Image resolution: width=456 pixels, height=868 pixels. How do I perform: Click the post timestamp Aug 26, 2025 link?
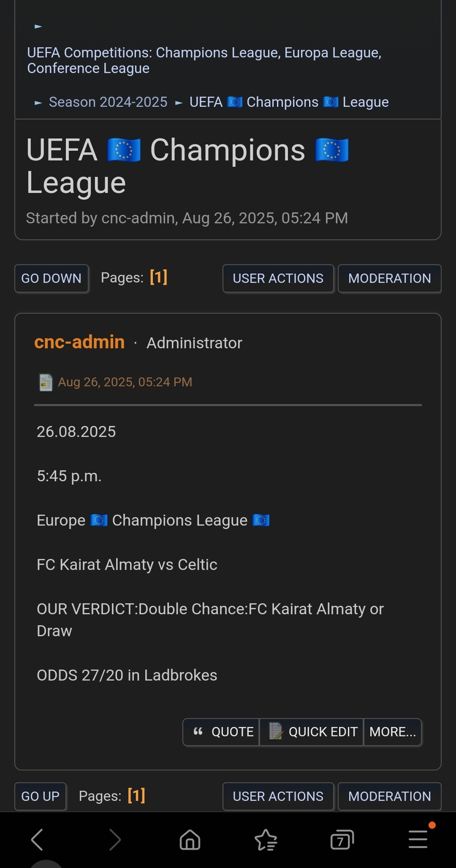pyautogui.click(x=125, y=382)
